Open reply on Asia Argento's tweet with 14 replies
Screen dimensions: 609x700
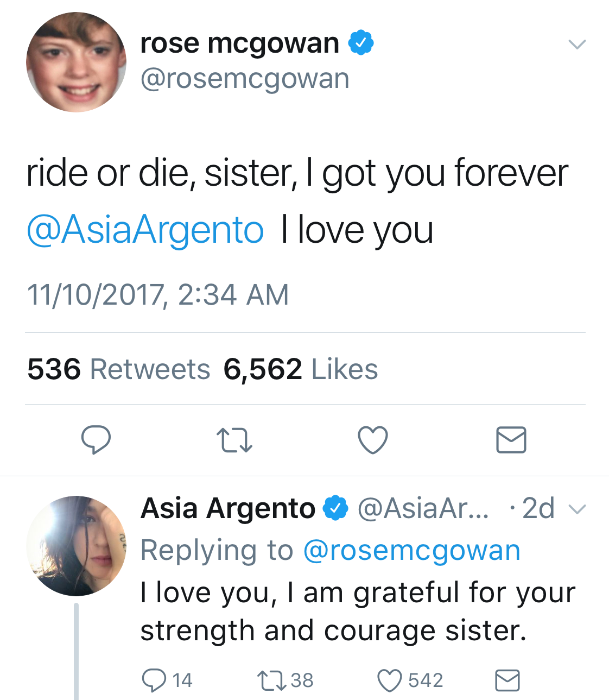[x=167, y=680]
